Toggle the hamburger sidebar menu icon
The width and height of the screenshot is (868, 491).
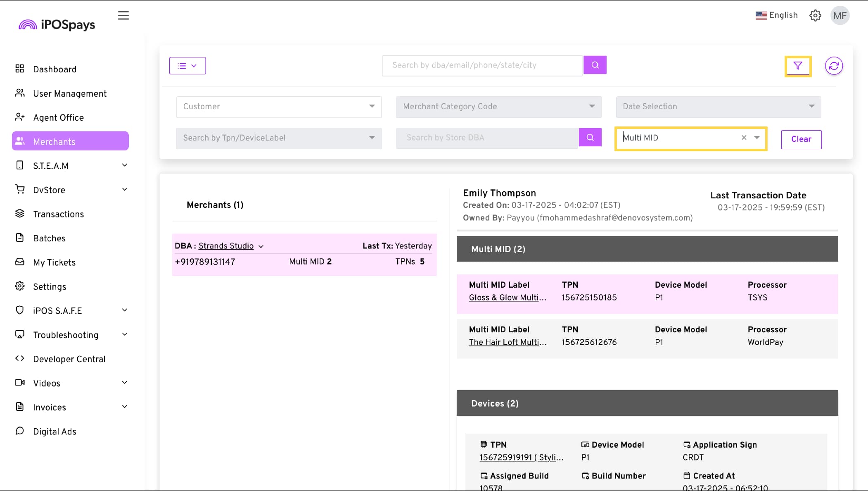[x=123, y=16]
